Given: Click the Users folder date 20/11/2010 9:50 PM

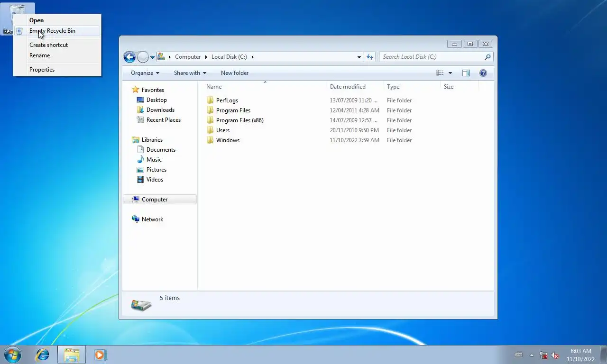Looking at the screenshot, I should [x=354, y=130].
